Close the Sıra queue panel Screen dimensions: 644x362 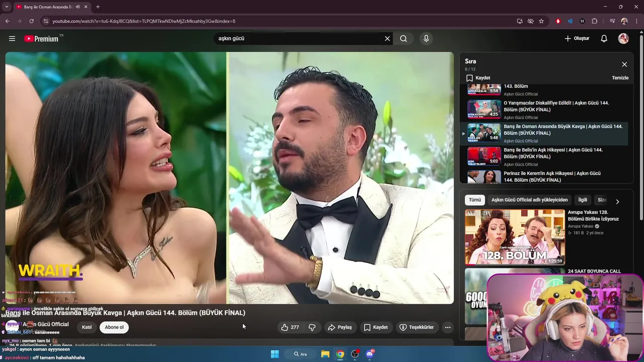tap(624, 64)
